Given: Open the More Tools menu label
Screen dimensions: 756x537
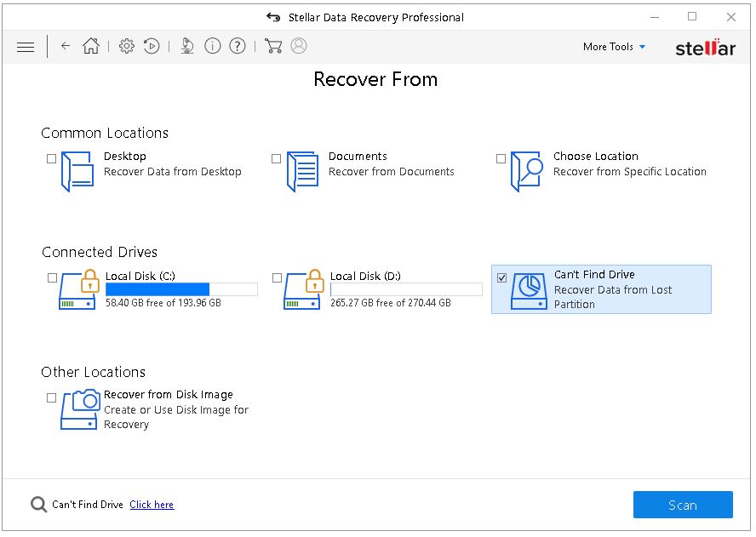Looking at the screenshot, I should (x=608, y=47).
